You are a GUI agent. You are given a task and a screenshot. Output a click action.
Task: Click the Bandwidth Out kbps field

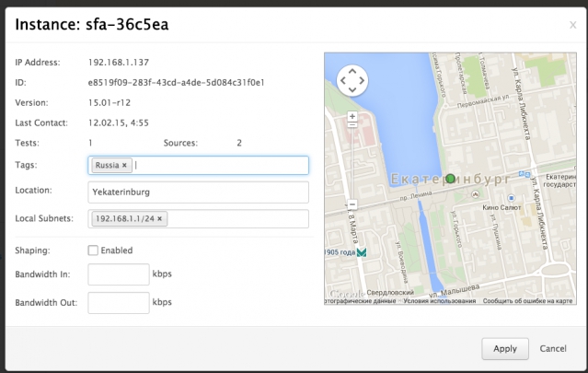click(119, 303)
